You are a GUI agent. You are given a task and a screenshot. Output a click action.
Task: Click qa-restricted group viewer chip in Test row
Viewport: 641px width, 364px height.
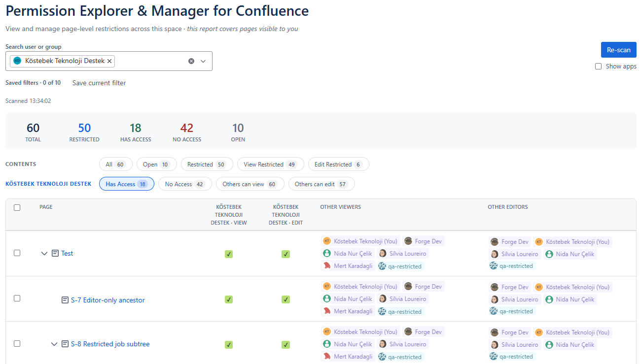[401, 266]
